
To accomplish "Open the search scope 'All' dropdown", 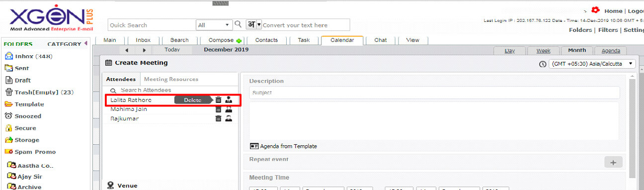I will click(x=214, y=25).
